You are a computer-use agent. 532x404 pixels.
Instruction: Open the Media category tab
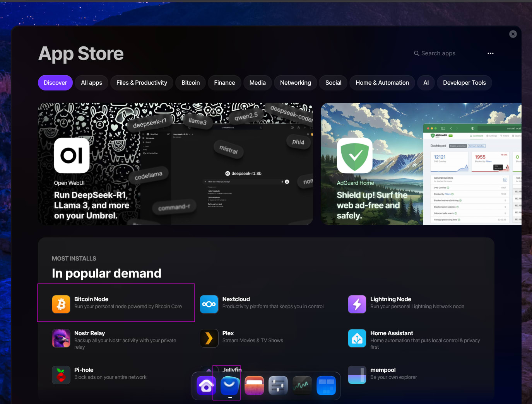258,83
